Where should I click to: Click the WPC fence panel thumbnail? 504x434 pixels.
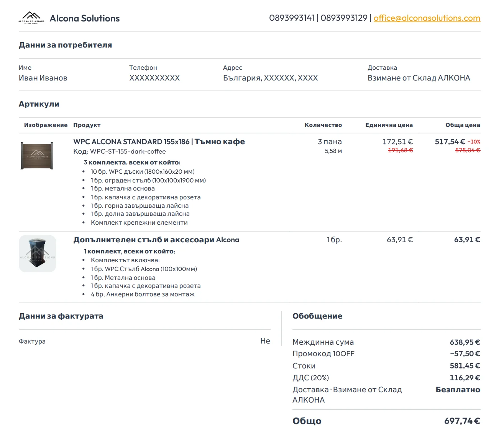coord(37,156)
